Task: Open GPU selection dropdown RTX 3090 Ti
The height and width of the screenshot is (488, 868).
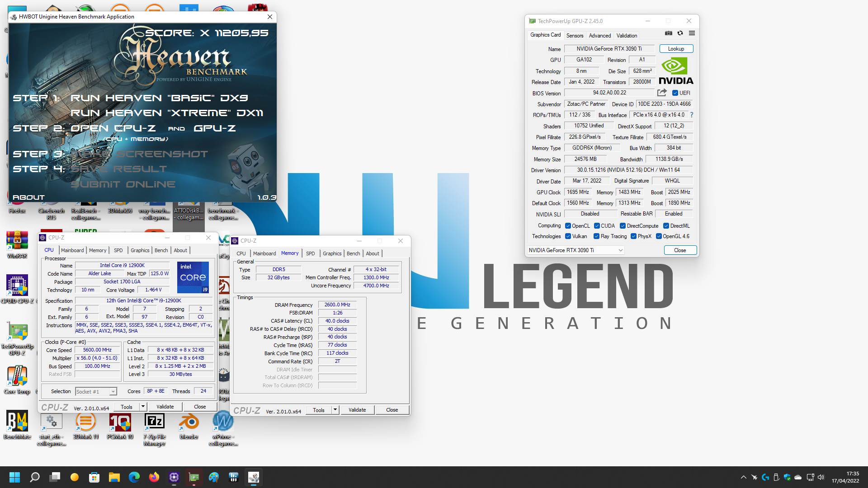Action: pyautogui.click(x=576, y=250)
